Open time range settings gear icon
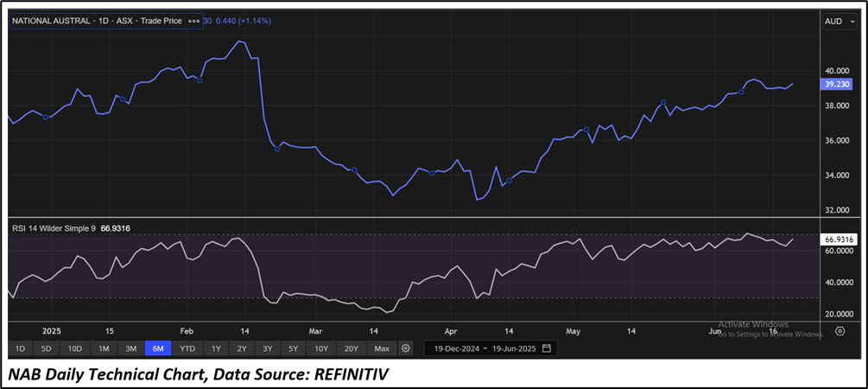 [x=406, y=348]
